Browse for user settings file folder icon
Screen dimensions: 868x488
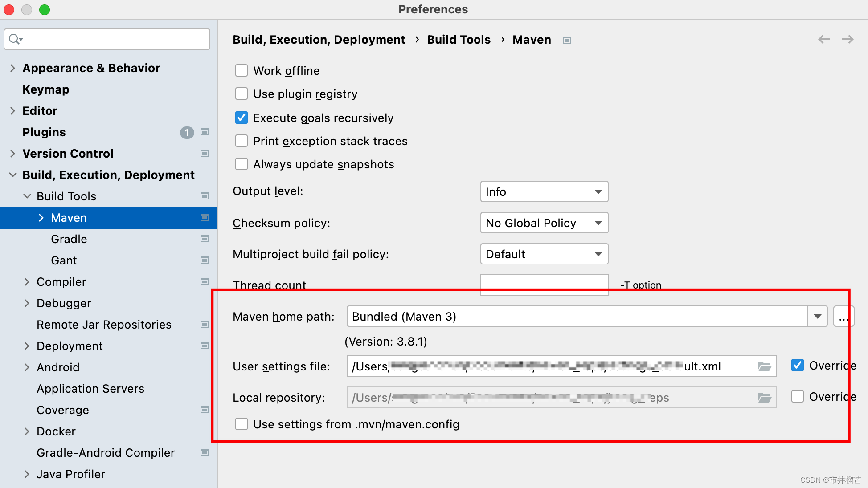point(765,366)
